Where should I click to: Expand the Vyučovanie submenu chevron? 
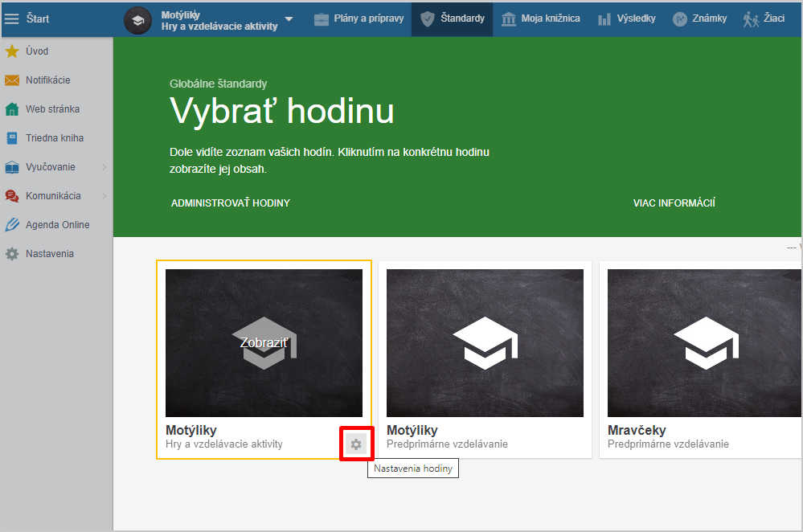click(104, 167)
